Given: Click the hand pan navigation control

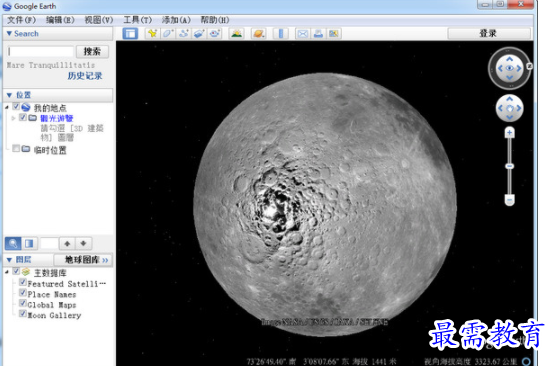Looking at the screenshot, I should click(510, 108).
